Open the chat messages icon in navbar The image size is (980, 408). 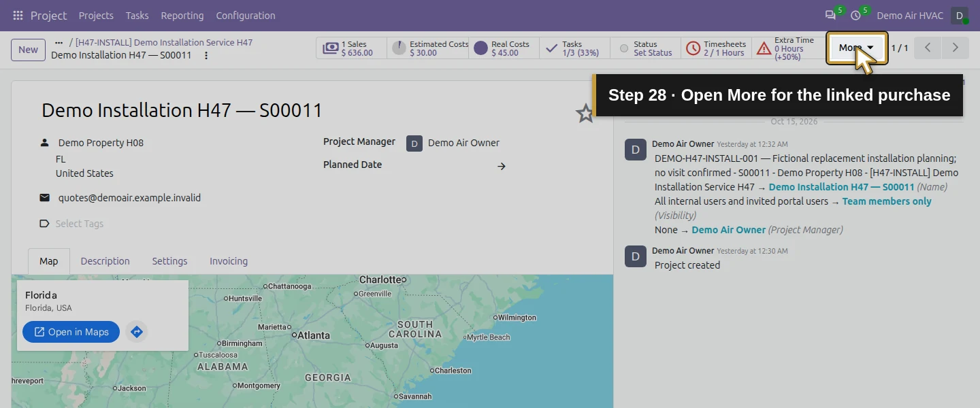click(830, 15)
